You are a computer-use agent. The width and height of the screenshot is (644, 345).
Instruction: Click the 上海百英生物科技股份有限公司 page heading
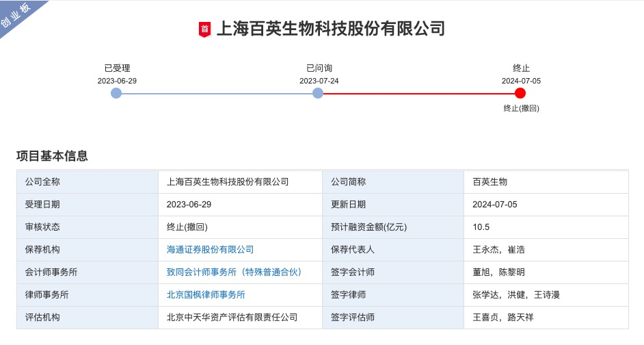pyautogui.click(x=330, y=29)
